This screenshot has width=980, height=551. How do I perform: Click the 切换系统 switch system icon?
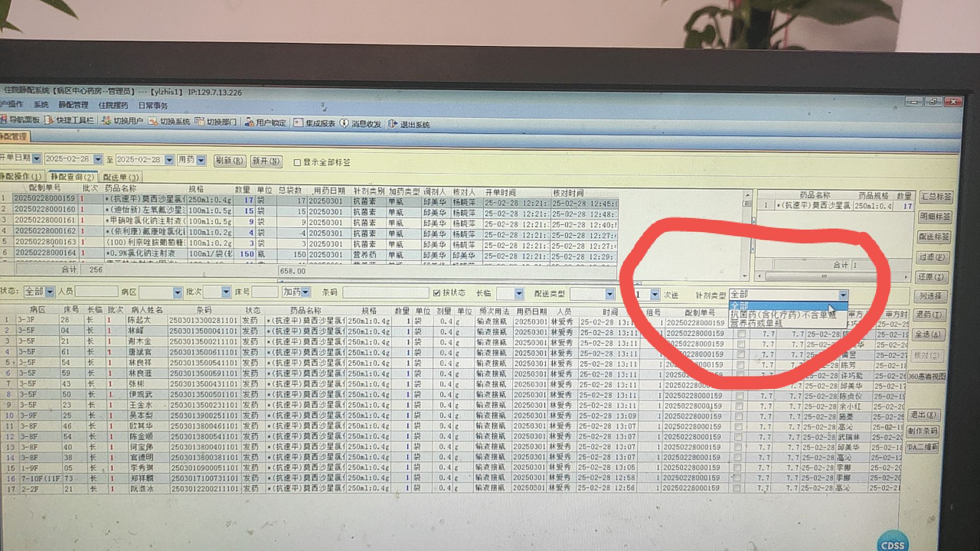click(x=153, y=121)
